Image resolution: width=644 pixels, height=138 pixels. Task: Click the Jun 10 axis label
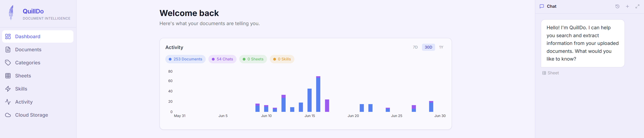pyautogui.click(x=266, y=116)
